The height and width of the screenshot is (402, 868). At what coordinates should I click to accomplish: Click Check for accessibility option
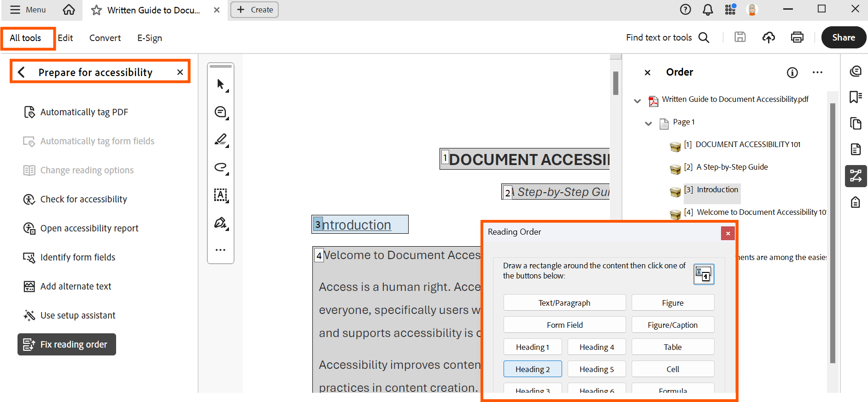tap(83, 199)
